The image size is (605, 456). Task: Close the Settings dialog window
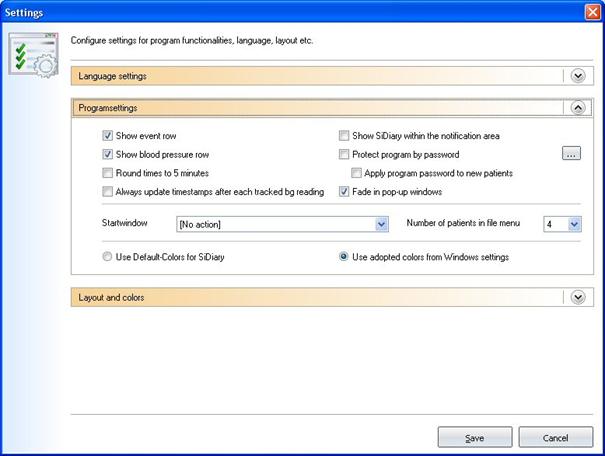click(592, 11)
